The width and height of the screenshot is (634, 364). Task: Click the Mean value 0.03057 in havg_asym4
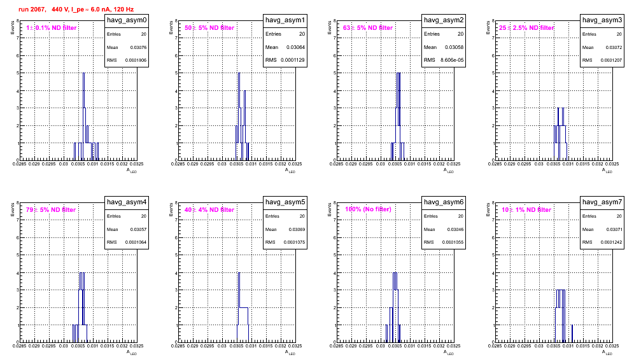(138, 229)
